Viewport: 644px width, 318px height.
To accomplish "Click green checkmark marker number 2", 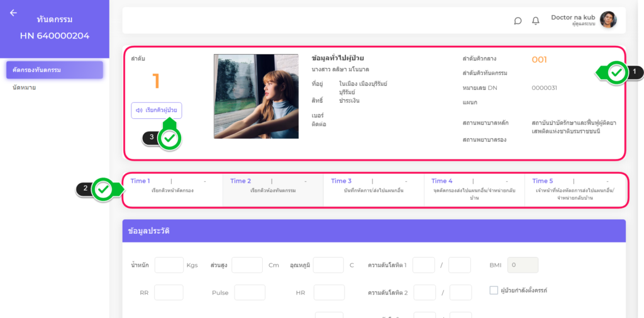I will tap(104, 189).
